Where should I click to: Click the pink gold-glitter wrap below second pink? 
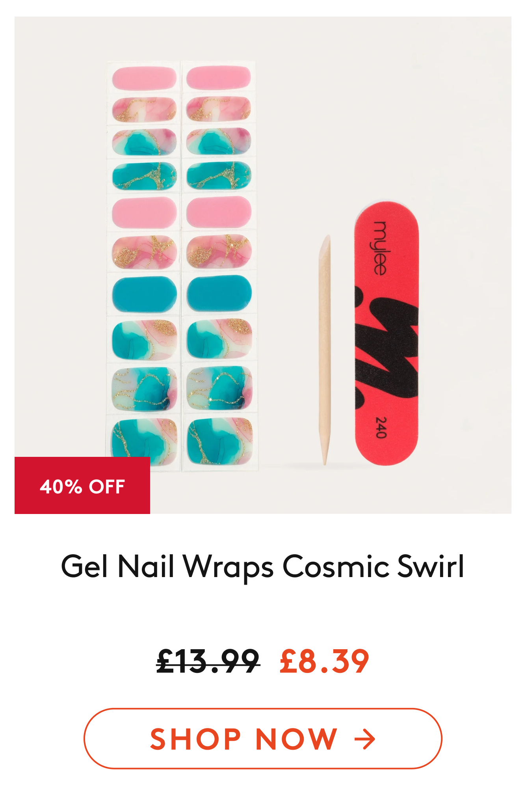(x=145, y=252)
